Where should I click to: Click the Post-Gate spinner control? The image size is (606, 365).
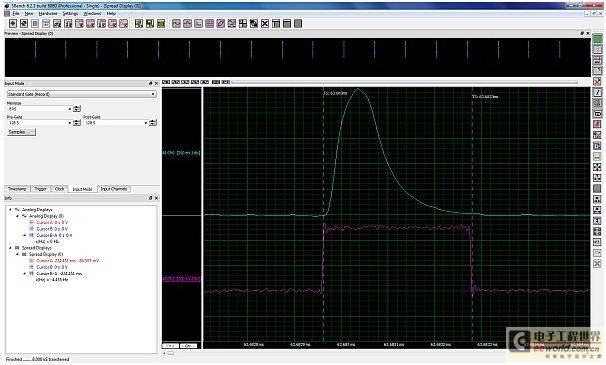[153, 123]
